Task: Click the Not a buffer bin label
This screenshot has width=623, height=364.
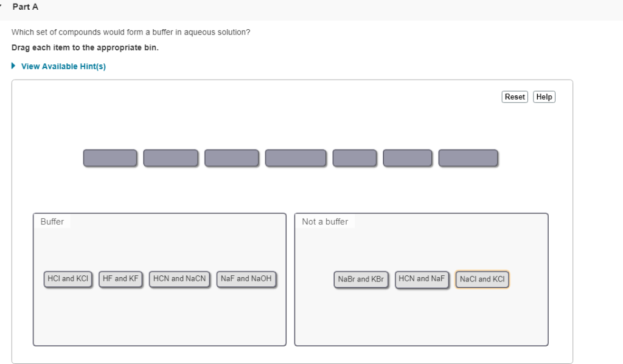Action: point(325,221)
